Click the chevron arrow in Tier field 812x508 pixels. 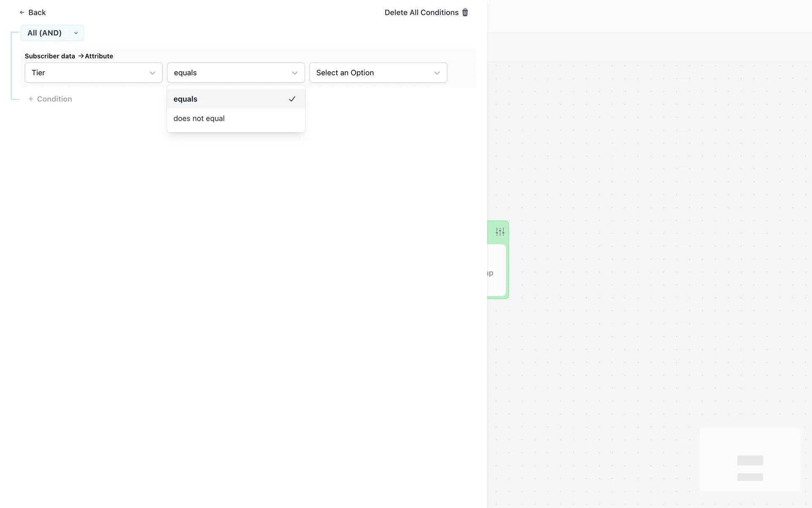click(x=152, y=73)
